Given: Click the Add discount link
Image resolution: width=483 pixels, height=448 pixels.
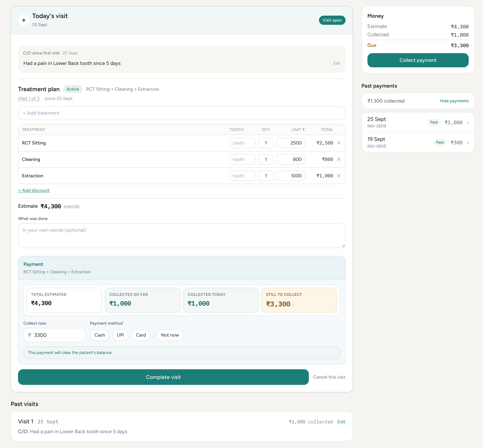Looking at the screenshot, I should click(34, 191).
